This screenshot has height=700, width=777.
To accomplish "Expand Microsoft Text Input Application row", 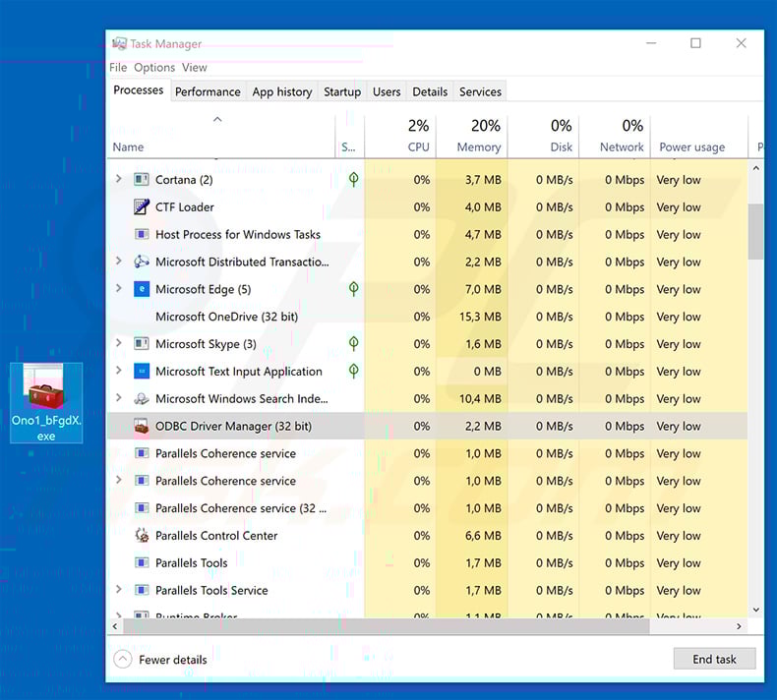I will 118,370.
